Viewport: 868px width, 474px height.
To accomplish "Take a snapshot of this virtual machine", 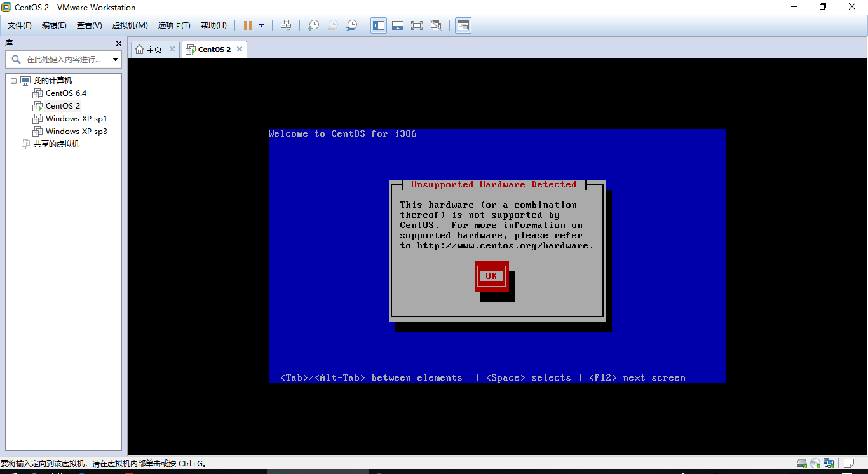I will click(x=313, y=25).
